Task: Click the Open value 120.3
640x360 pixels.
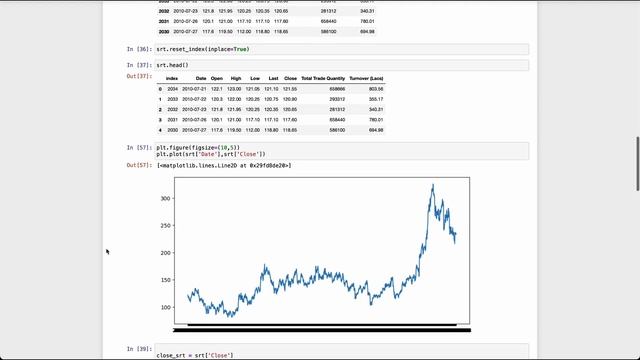Action: coord(217,99)
